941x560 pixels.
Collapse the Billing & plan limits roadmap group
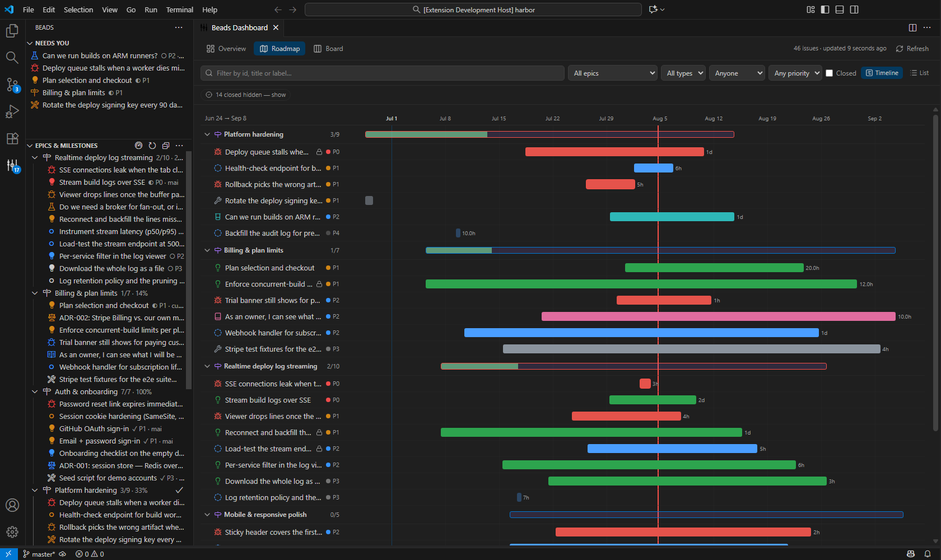pos(207,250)
